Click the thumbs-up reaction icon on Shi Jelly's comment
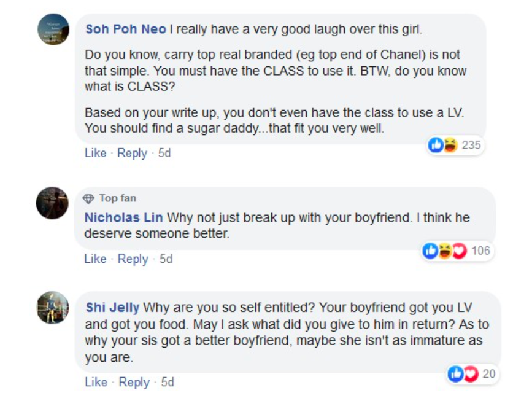Screen dimensions: 532x401 (457, 373)
